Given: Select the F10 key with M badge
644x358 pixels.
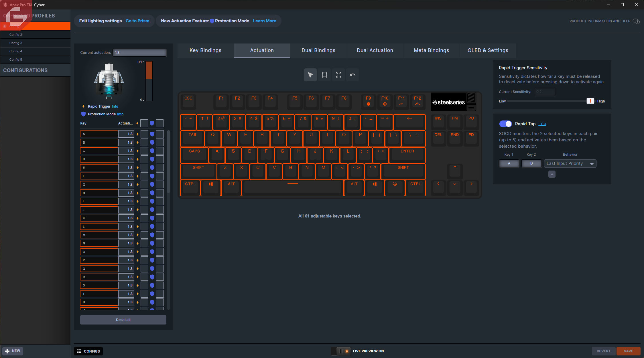Looking at the screenshot, I should 385,102.
